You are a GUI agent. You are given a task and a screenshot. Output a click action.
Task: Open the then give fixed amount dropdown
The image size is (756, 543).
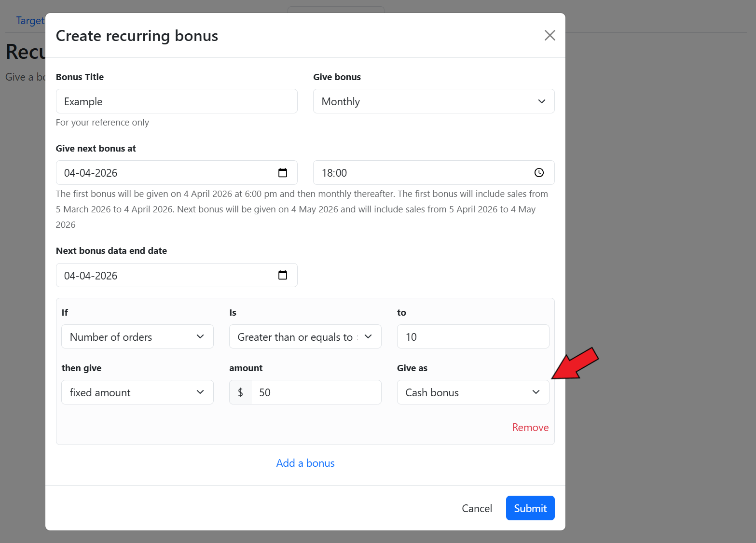(x=137, y=392)
